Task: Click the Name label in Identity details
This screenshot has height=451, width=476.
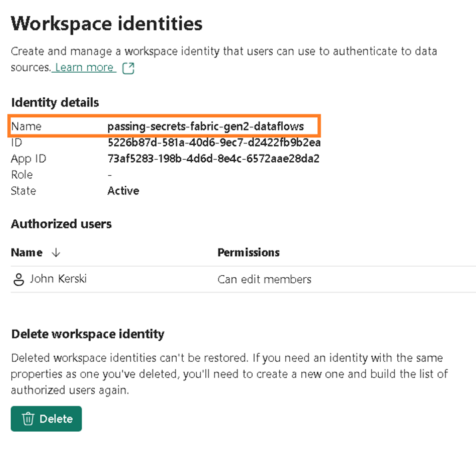Action: (x=26, y=126)
